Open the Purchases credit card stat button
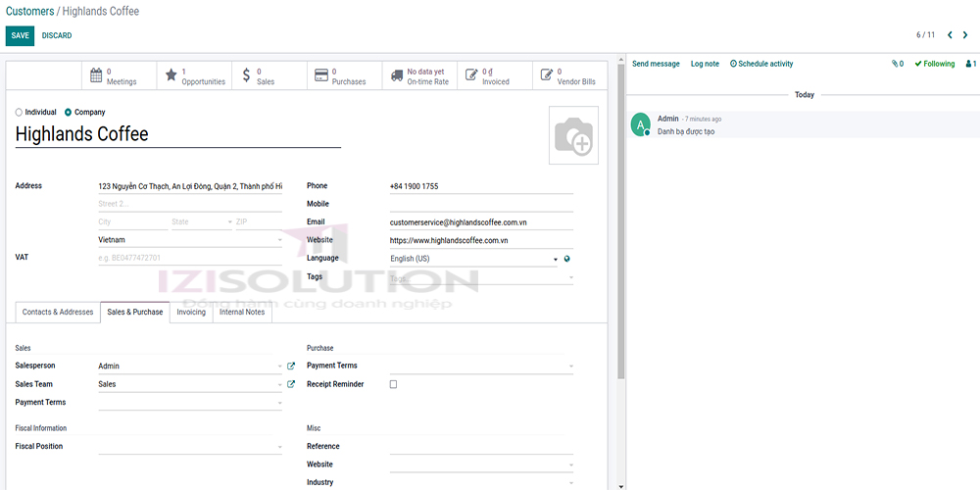 (x=344, y=75)
